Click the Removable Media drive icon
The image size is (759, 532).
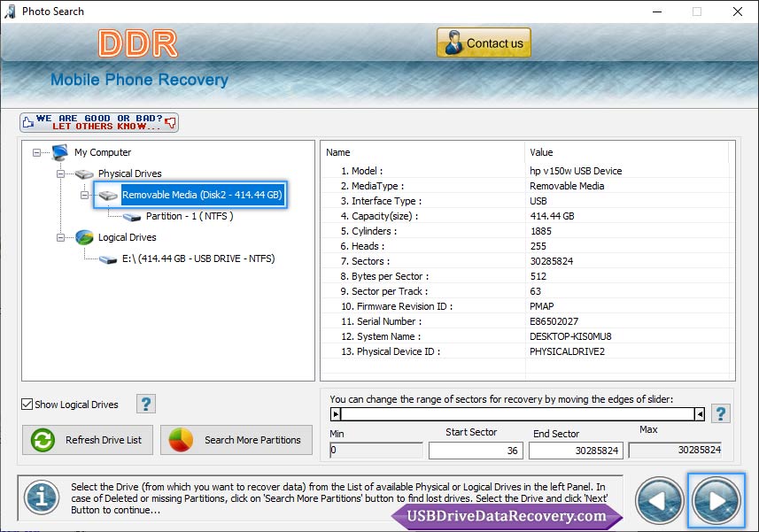(x=108, y=196)
